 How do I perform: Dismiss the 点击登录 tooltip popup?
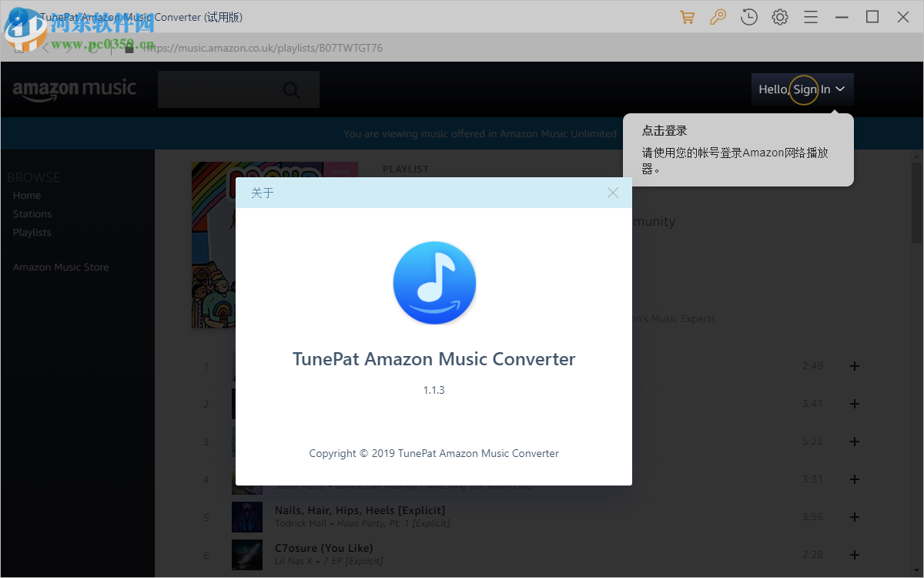click(738, 150)
